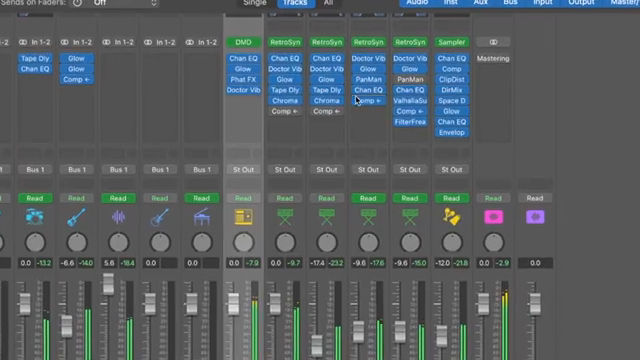Screen dimensions: 640x360
Task: Click keyboard stand icon on the -17.4 channel
Action: (x=327, y=217)
